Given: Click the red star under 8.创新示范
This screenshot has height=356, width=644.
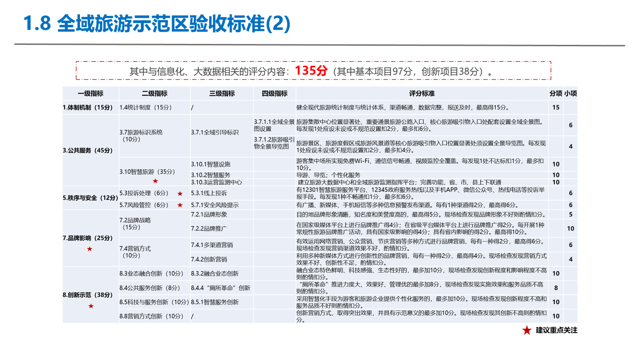Looking at the screenshot, I should (x=91, y=306).
